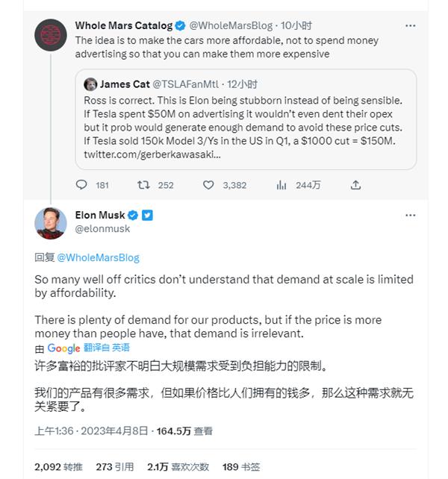The width and height of the screenshot is (448, 479).
Task: View the 273 quote tweets
Action: point(114,467)
